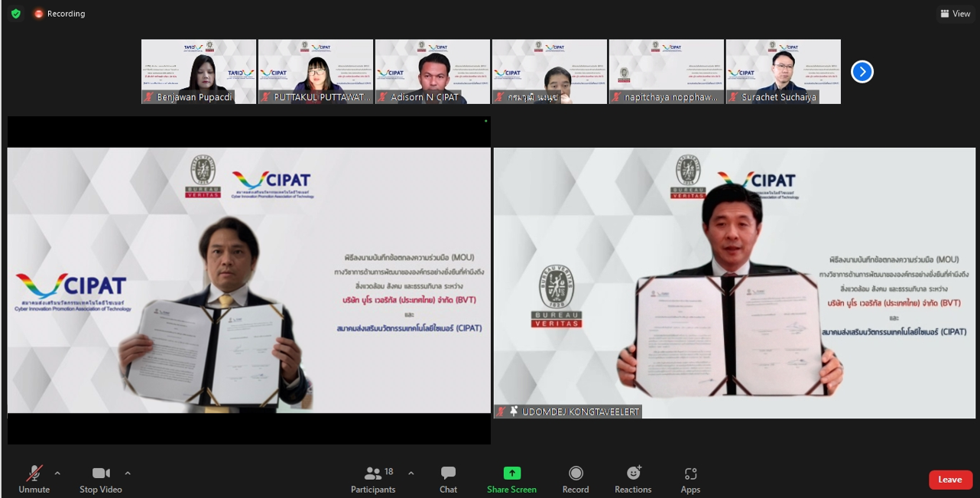980x498 pixels.
Task: Click muted mic icon on UDOMDEJ's video
Action: click(x=501, y=412)
